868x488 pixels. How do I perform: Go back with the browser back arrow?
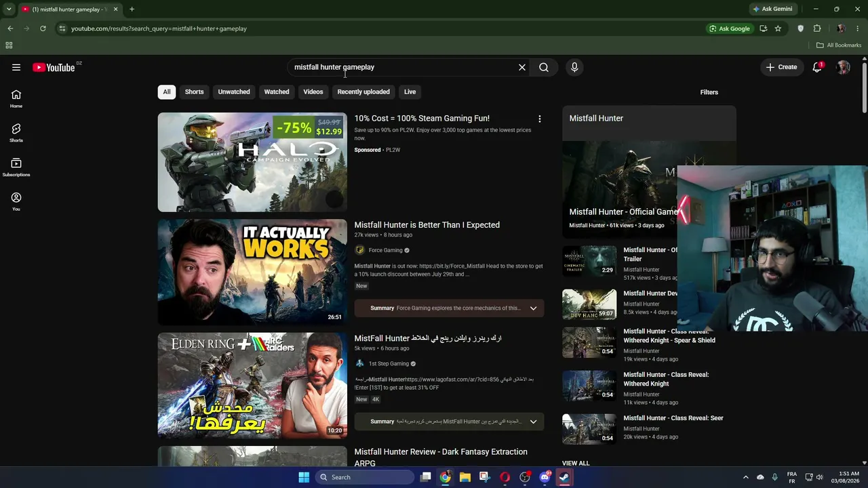pos(10,28)
